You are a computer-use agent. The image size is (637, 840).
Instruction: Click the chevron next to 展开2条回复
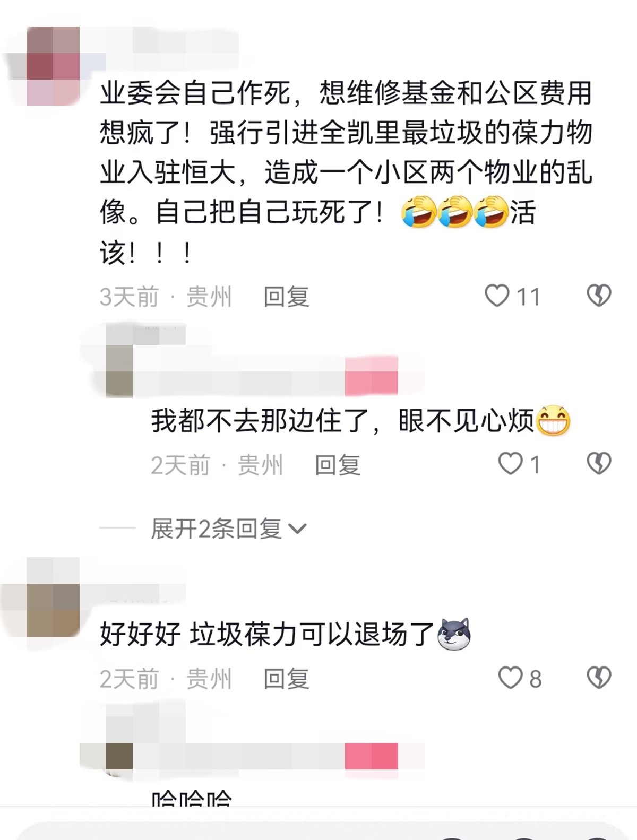297,529
